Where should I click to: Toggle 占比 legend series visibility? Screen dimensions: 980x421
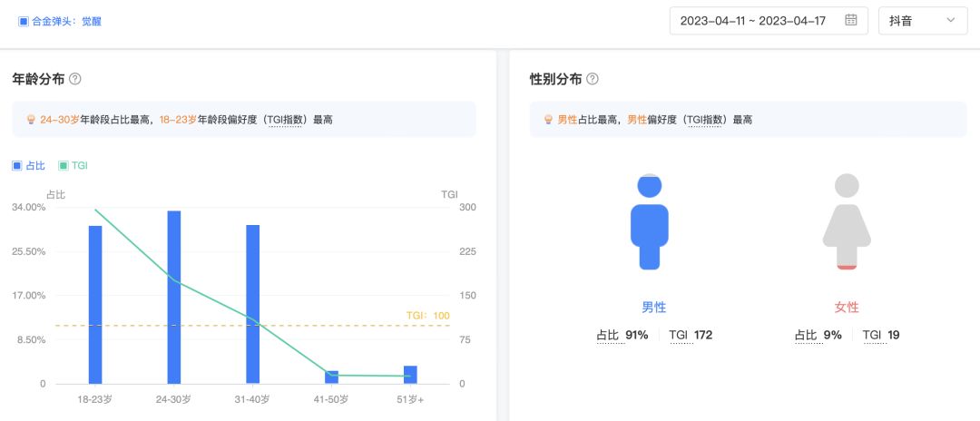point(28,166)
